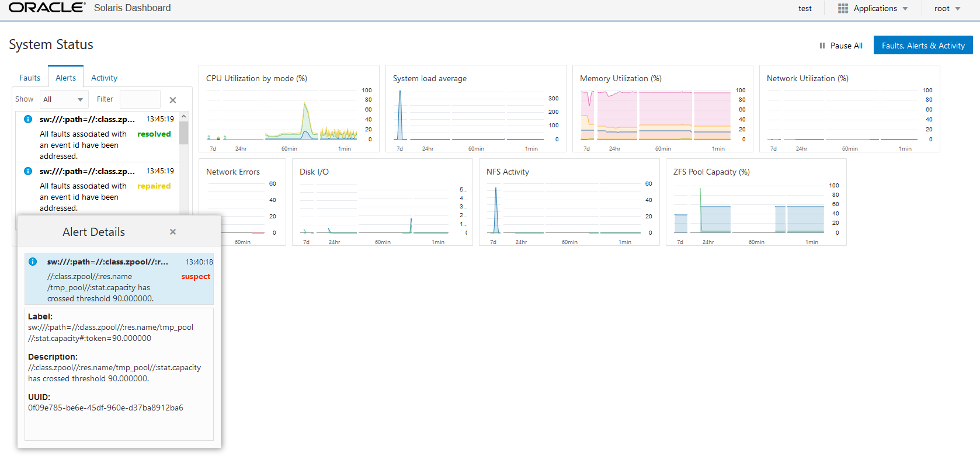
Task: Close the Alert Details popup
Action: [173, 232]
